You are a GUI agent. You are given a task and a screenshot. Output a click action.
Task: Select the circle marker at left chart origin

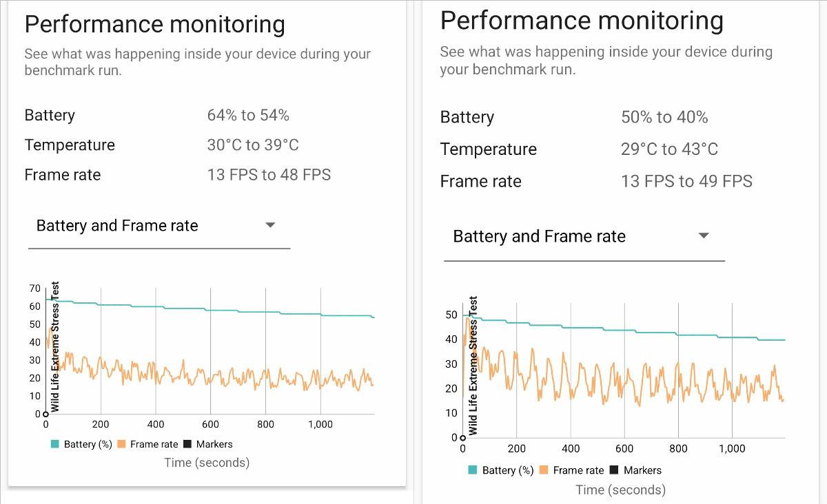click(x=45, y=414)
